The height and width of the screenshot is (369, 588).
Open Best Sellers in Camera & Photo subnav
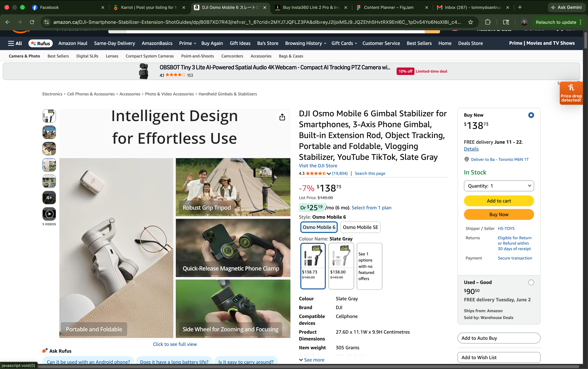58,56
